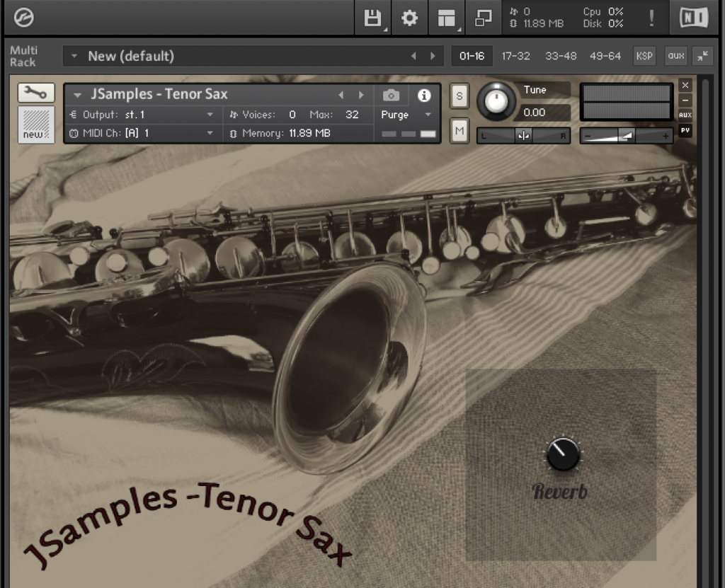
Task: Solo the Tenor Sax instrument
Action: tap(459, 96)
